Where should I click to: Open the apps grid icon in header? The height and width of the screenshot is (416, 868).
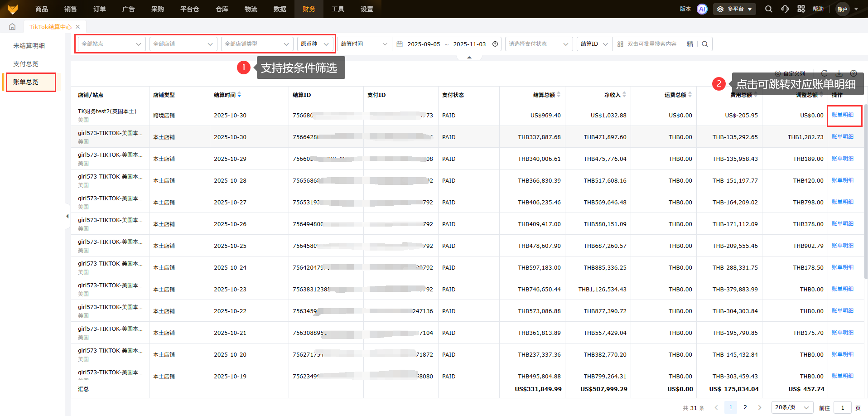801,9
